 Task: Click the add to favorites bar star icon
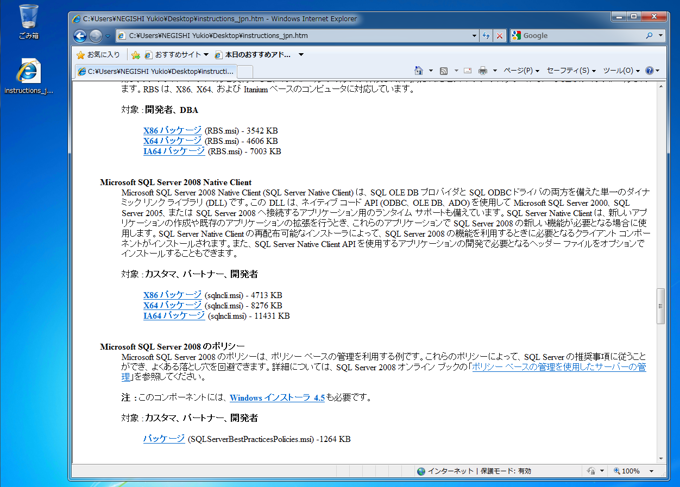point(136,55)
